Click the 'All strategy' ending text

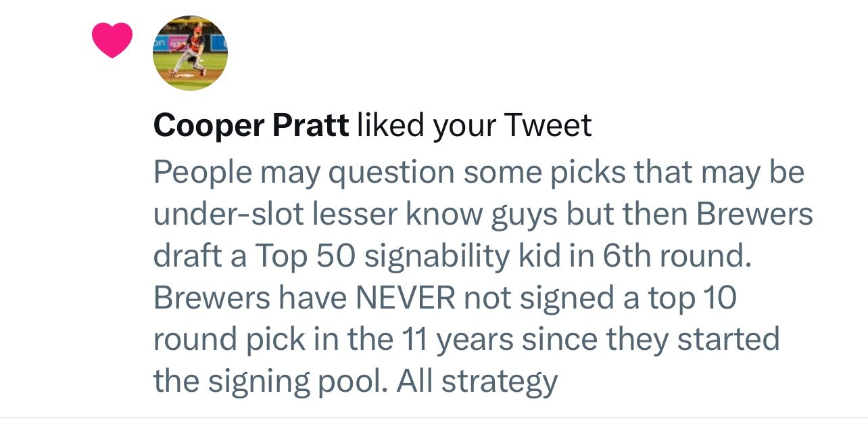pyautogui.click(x=477, y=382)
